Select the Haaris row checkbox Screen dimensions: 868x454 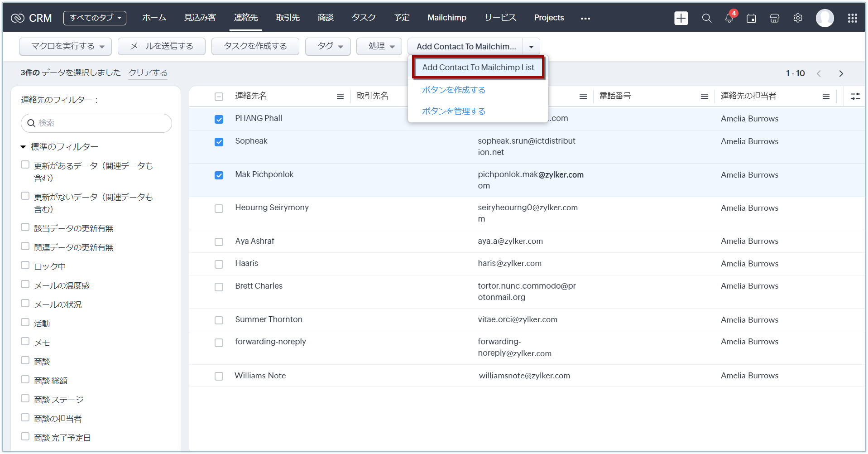[x=219, y=264]
